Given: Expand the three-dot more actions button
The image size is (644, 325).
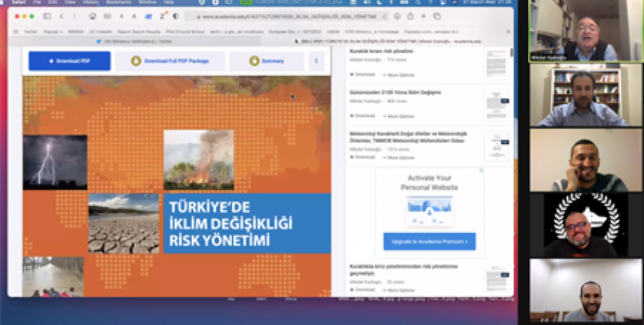Looking at the screenshot, I should pyautogui.click(x=316, y=61).
